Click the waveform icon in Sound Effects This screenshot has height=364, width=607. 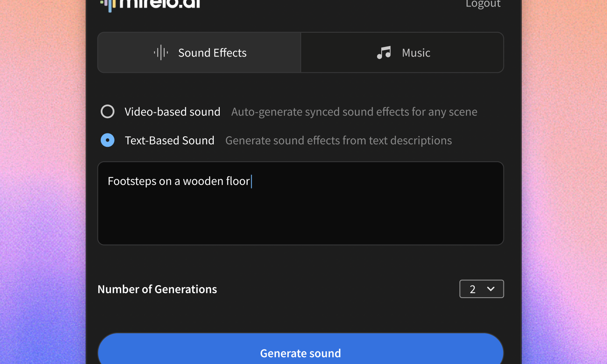point(161,53)
